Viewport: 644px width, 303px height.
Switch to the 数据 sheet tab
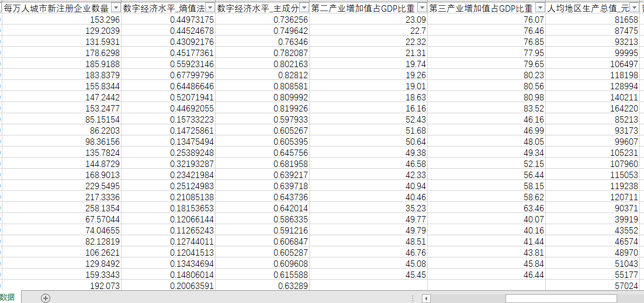coord(8,298)
